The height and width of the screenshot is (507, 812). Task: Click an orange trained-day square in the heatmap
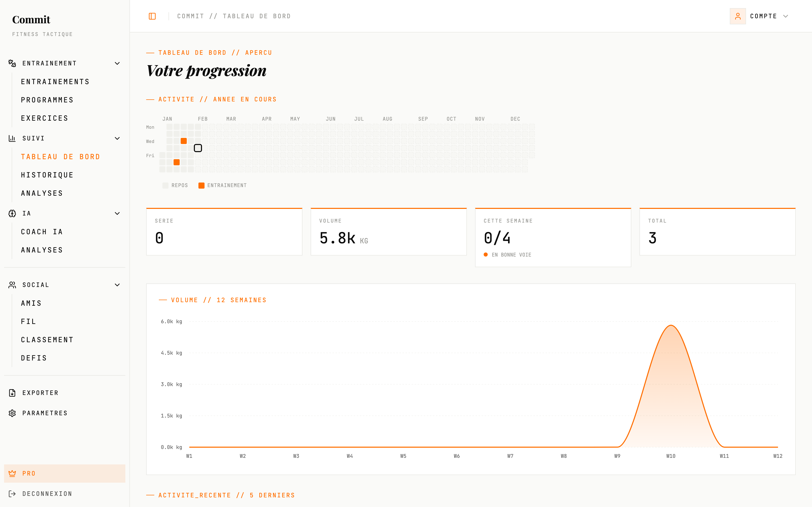(183, 141)
